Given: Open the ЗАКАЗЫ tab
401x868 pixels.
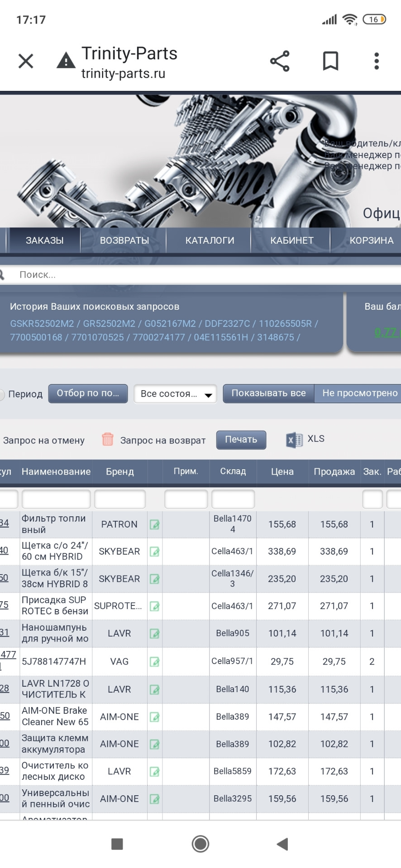Looking at the screenshot, I should click(x=44, y=241).
